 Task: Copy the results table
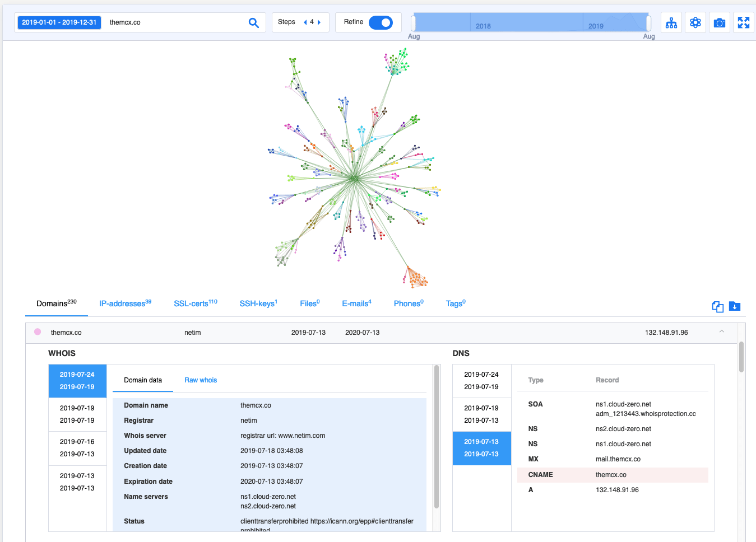pos(717,307)
